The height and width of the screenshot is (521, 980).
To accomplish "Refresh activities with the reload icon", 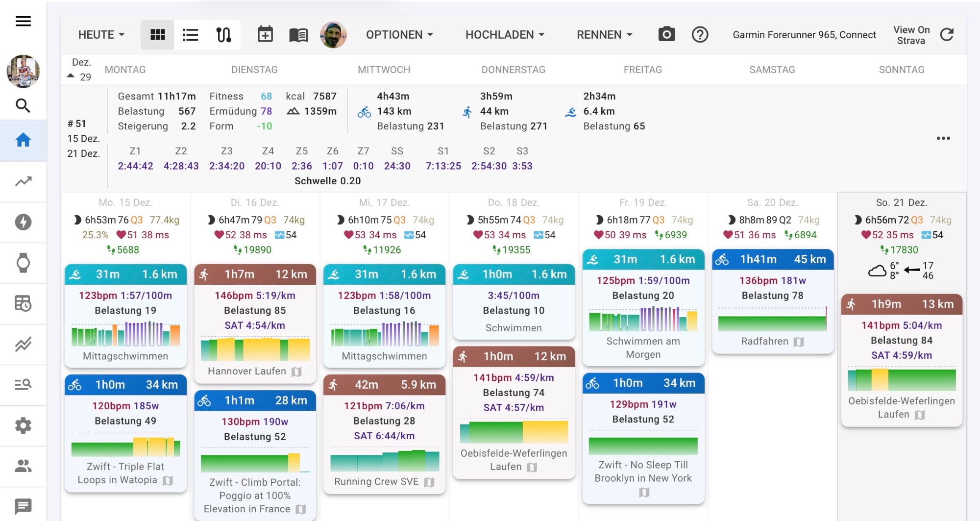I will (x=947, y=34).
